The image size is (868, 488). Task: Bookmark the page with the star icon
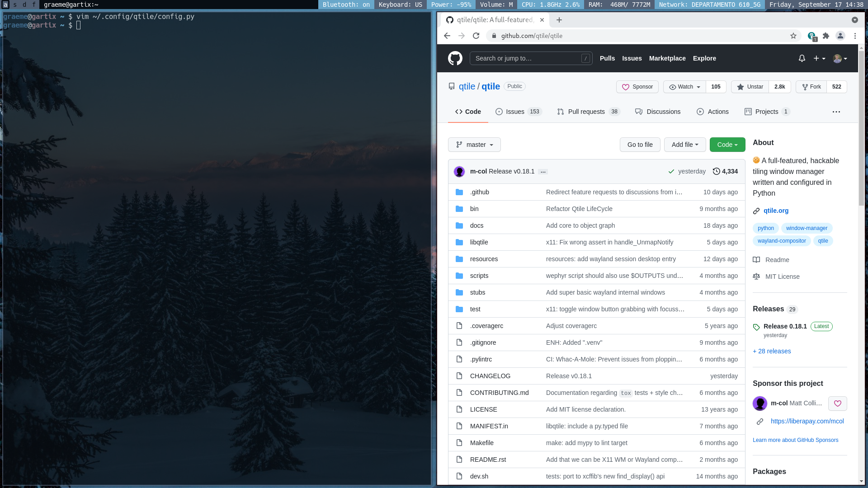click(793, 36)
